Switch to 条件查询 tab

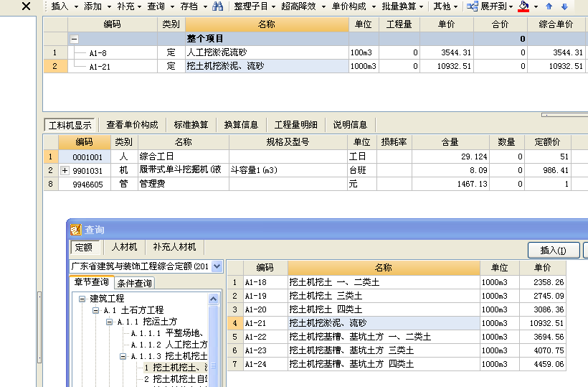134,284
